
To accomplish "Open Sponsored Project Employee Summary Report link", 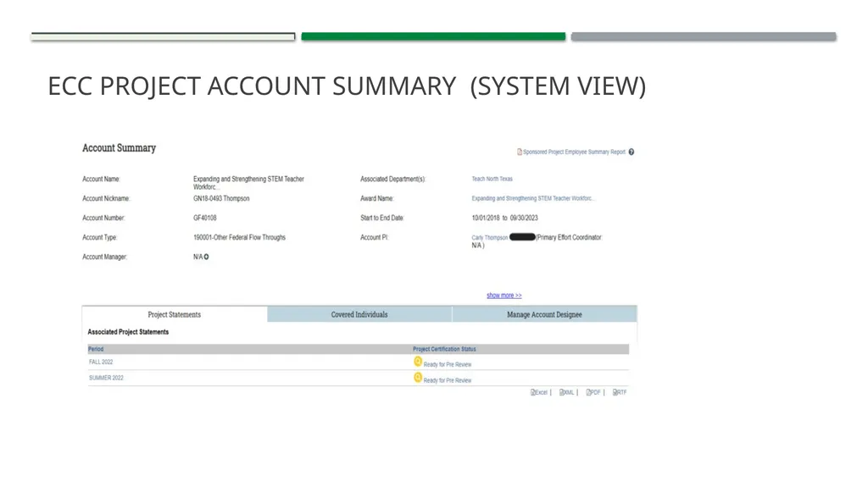I will coord(574,152).
